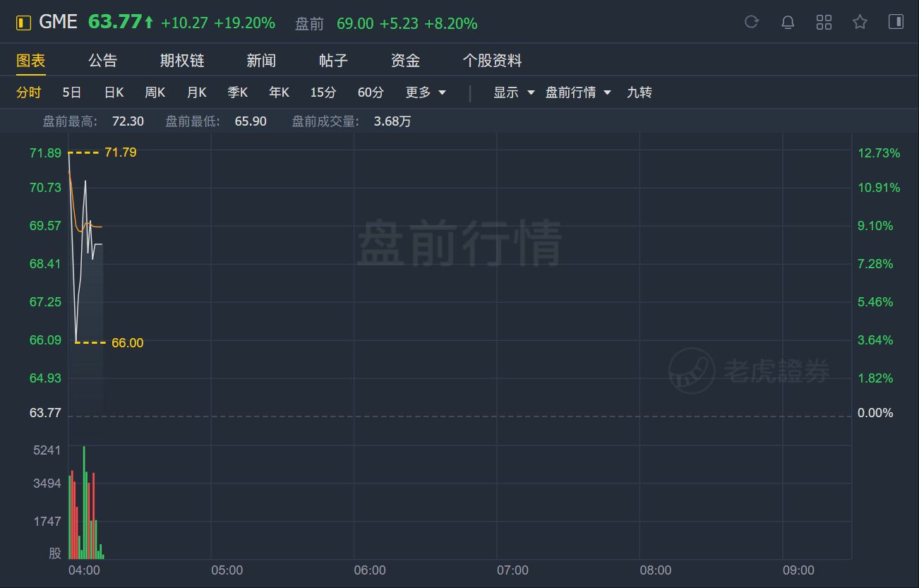
Task: Click the +19.20% change value
Action: 244,23
